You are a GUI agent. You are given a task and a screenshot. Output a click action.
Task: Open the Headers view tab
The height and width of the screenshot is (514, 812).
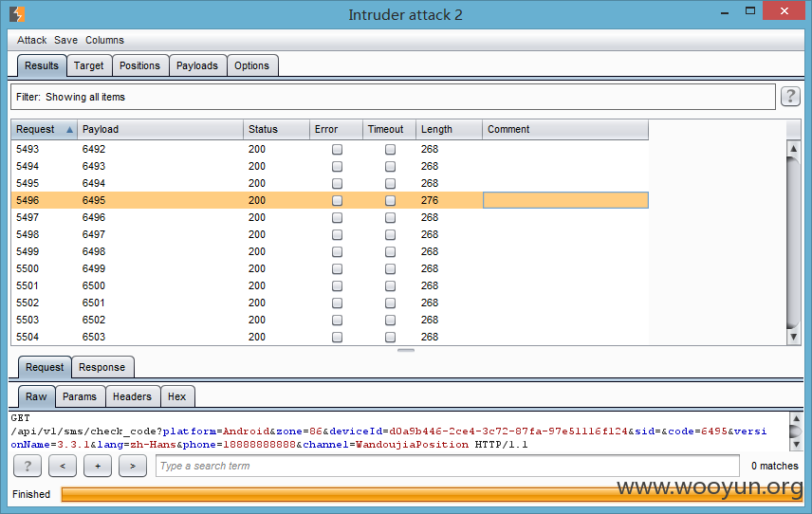(133, 396)
